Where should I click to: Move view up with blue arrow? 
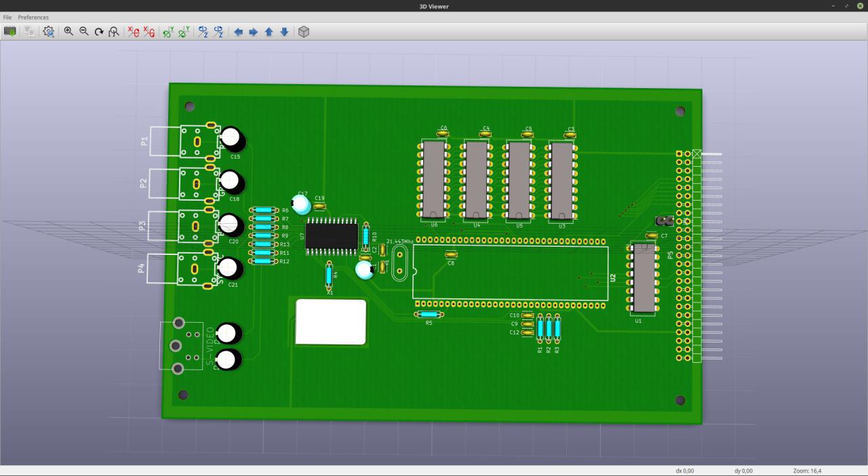click(269, 31)
